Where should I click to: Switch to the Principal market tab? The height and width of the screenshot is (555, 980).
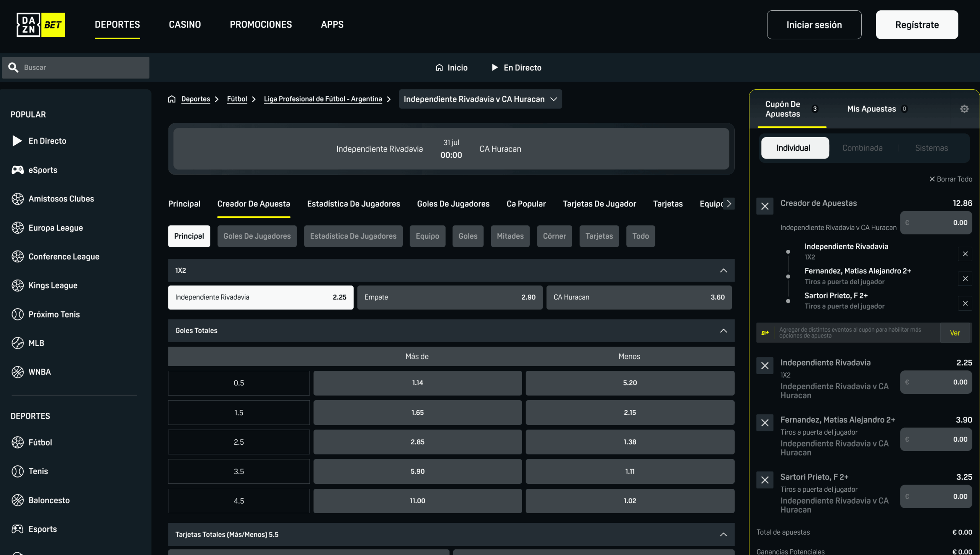(x=184, y=204)
